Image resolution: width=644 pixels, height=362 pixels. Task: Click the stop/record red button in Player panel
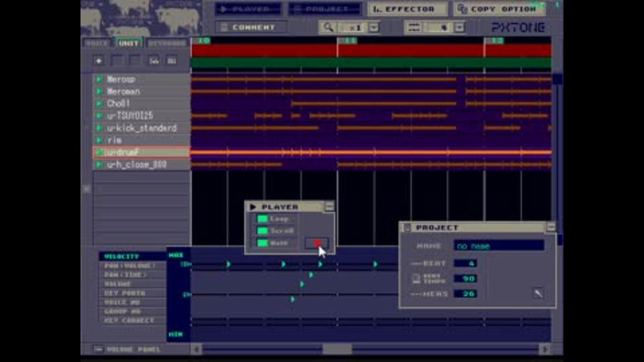[317, 243]
